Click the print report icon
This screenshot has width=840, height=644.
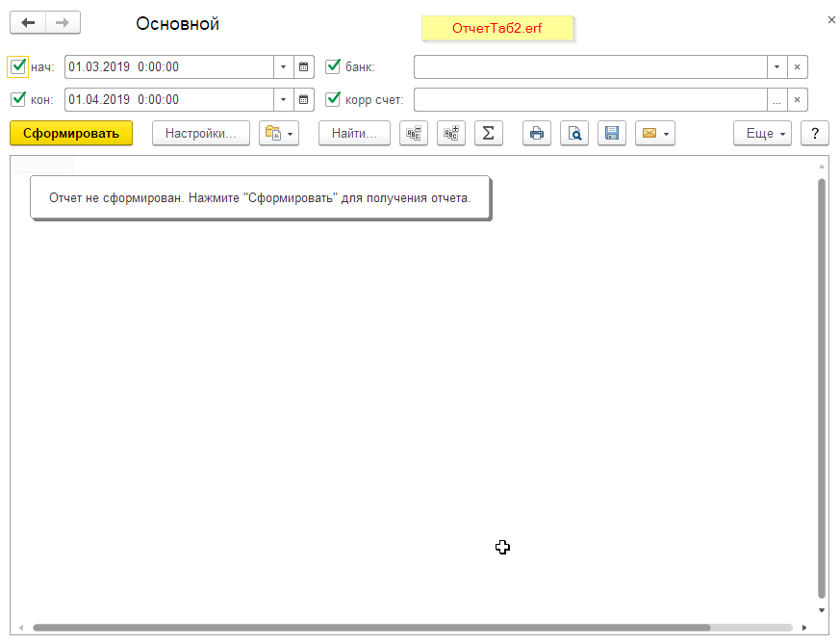537,134
